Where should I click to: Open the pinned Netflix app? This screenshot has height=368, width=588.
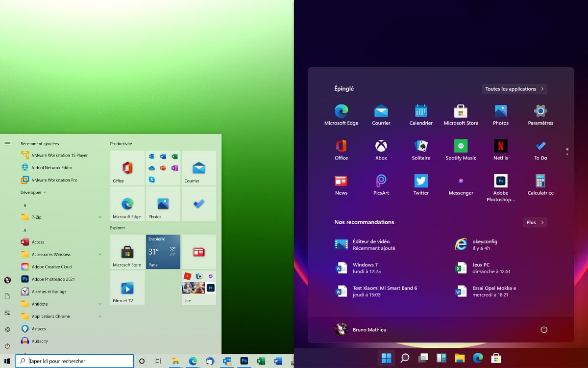click(501, 150)
